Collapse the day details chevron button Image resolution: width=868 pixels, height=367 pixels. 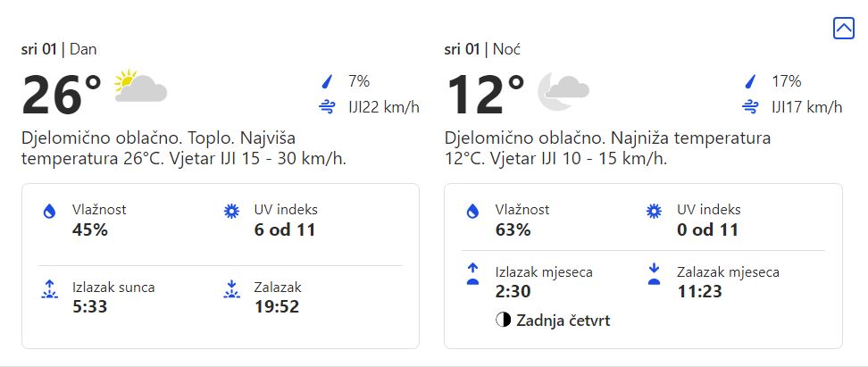(x=843, y=28)
